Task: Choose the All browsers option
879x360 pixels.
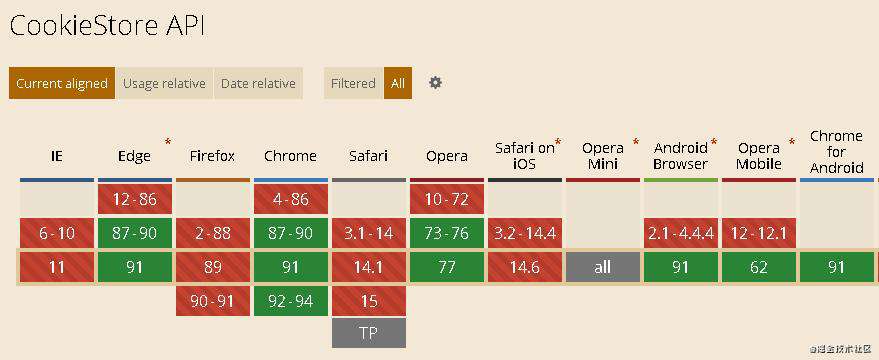Action: click(x=398, y=83)
